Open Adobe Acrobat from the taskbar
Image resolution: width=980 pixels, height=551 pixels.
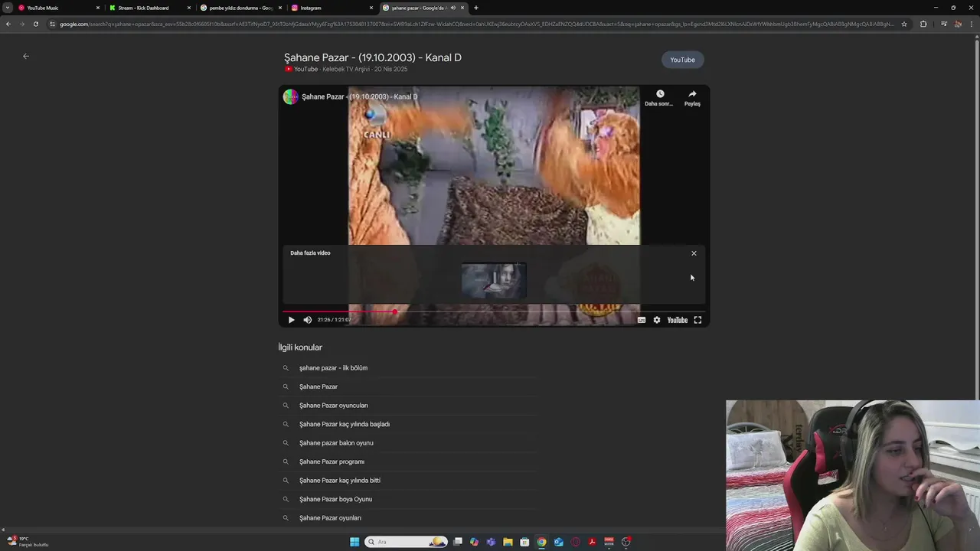point(592,542)
